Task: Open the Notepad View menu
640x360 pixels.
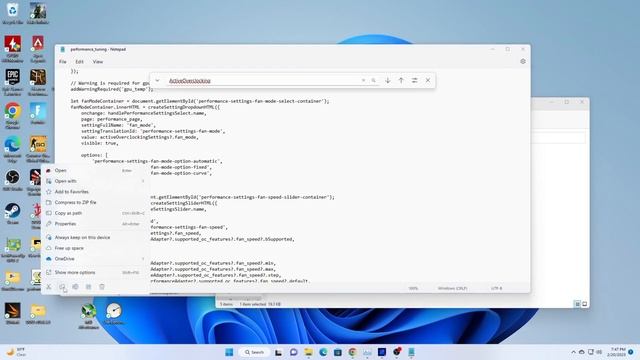Action: [x=98, y=62]
